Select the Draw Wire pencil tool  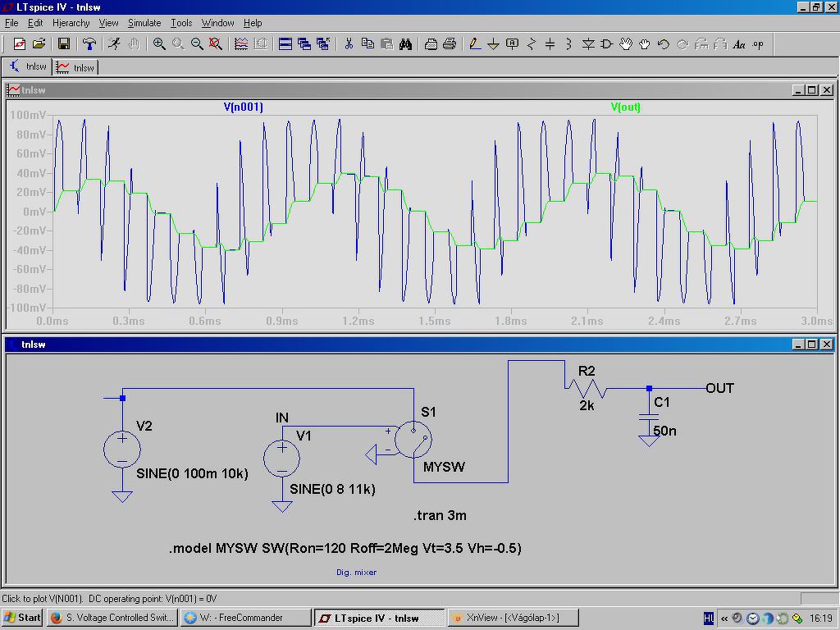pos(474,44)
